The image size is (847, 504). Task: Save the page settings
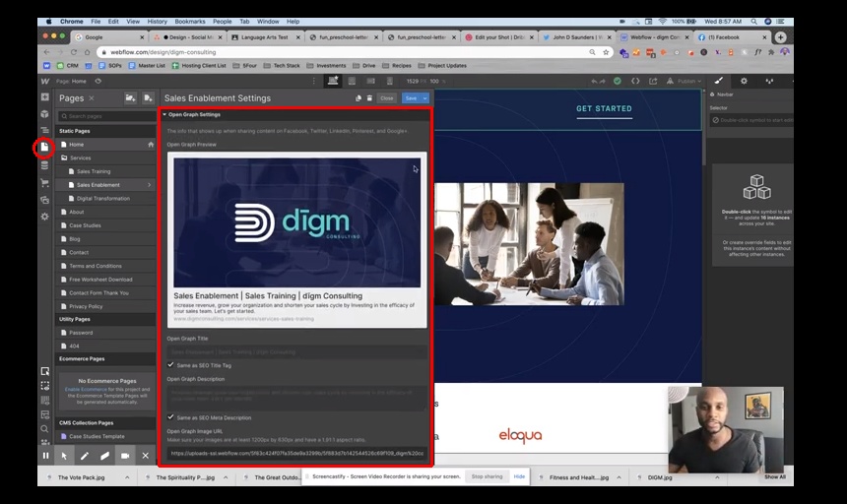click(x=411, y=98)
